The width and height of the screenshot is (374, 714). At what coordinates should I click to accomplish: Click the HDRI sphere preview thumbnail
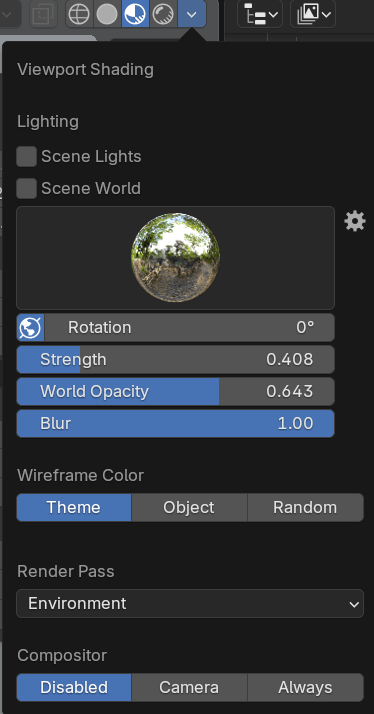tap(175, 258)
